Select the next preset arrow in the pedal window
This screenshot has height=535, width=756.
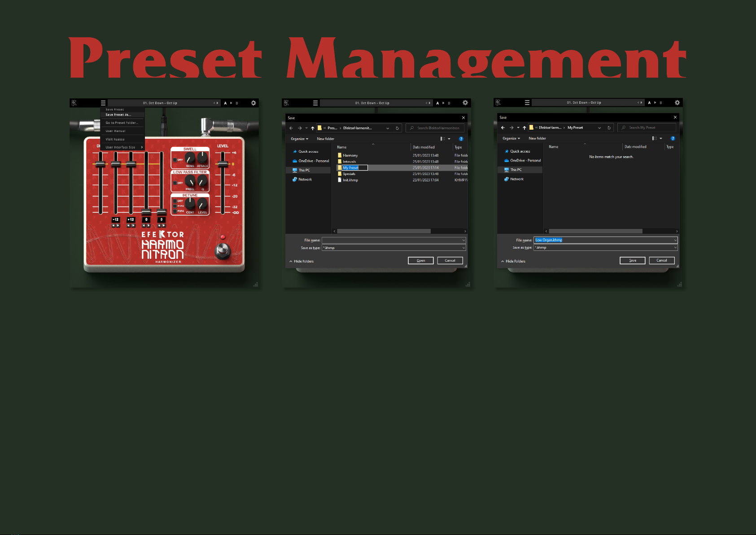(218, 103)
